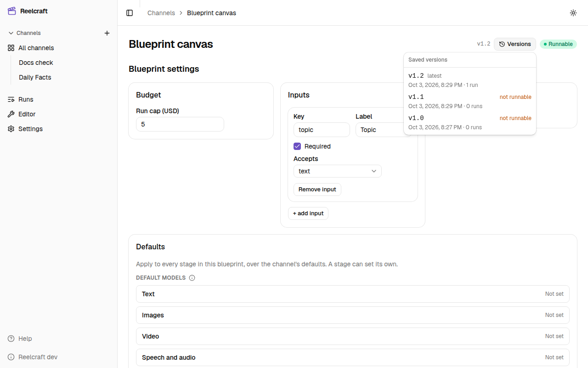Image resolution: width=588 pixels, height=368 pixels.
Task: Click the Runnable status badge
Action: 558,44
